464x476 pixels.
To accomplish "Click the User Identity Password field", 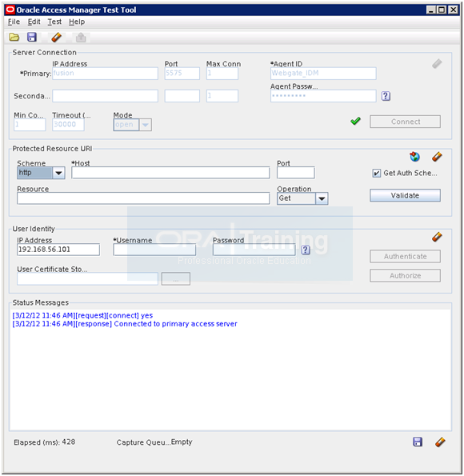I will point(254,250).
